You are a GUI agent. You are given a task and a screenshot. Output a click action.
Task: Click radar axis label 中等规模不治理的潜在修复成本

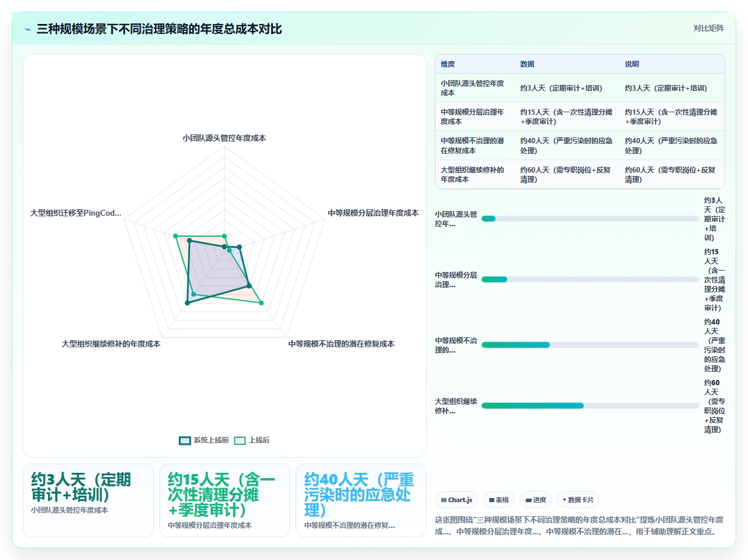pos(341,344)
